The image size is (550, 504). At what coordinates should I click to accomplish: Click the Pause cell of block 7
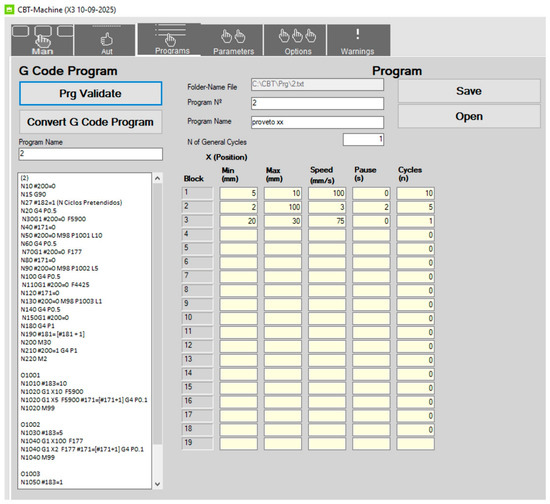(371, 277)
